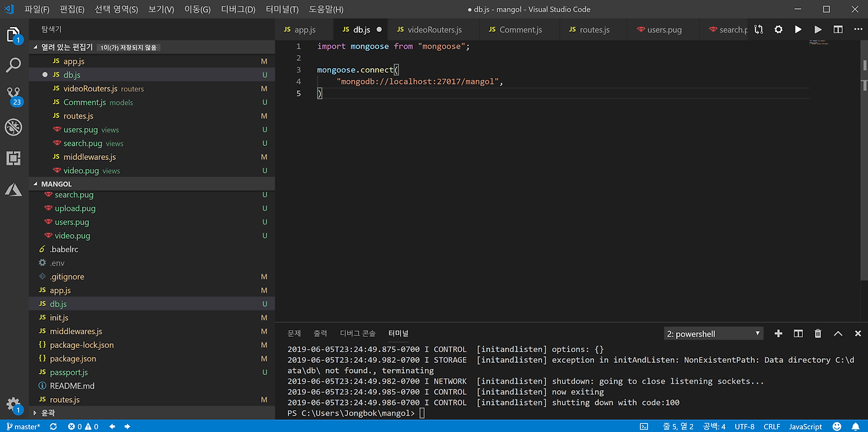Open README.md in file tree
868x432 pixels.
click(152, 386)
